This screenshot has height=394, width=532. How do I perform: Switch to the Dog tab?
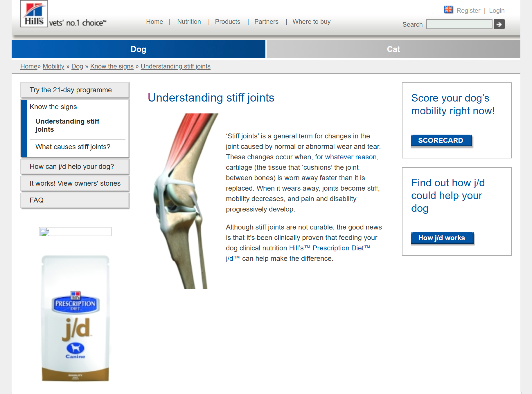[x=139, y=49]
